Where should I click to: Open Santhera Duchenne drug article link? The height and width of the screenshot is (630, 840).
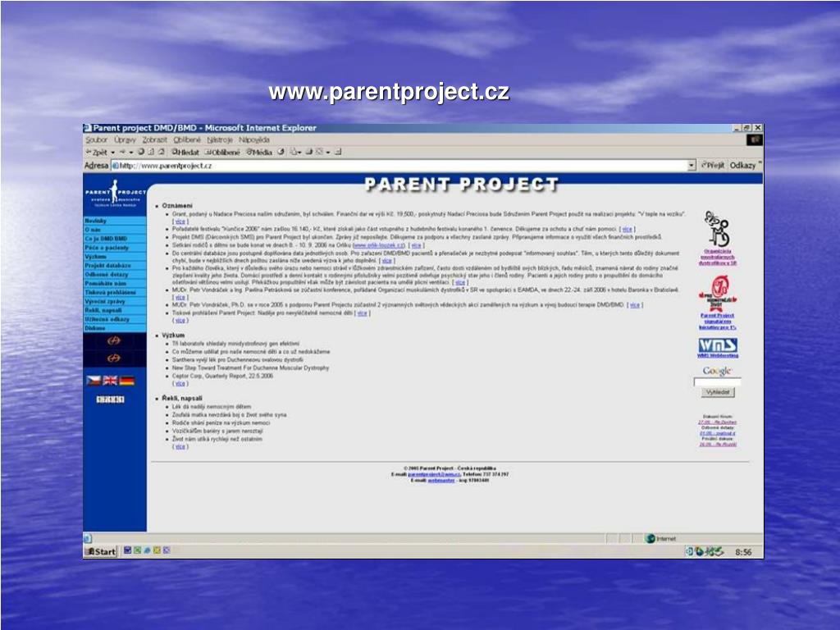click(x=237, y=360)
